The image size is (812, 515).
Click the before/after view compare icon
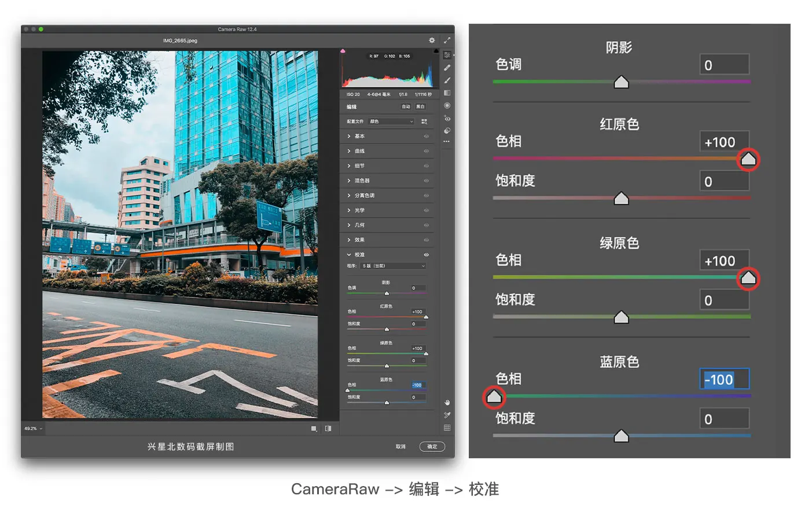click(x=328, y=429)
